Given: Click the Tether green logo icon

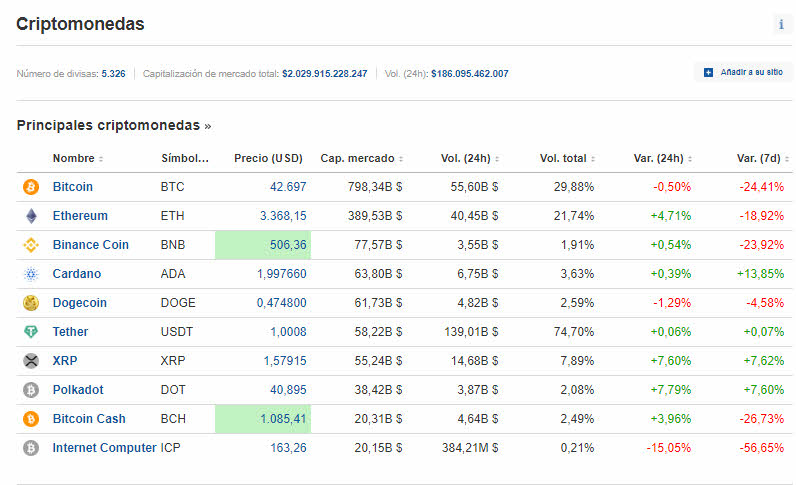Looking at the screenshot, I should click(x=30, y=332).
